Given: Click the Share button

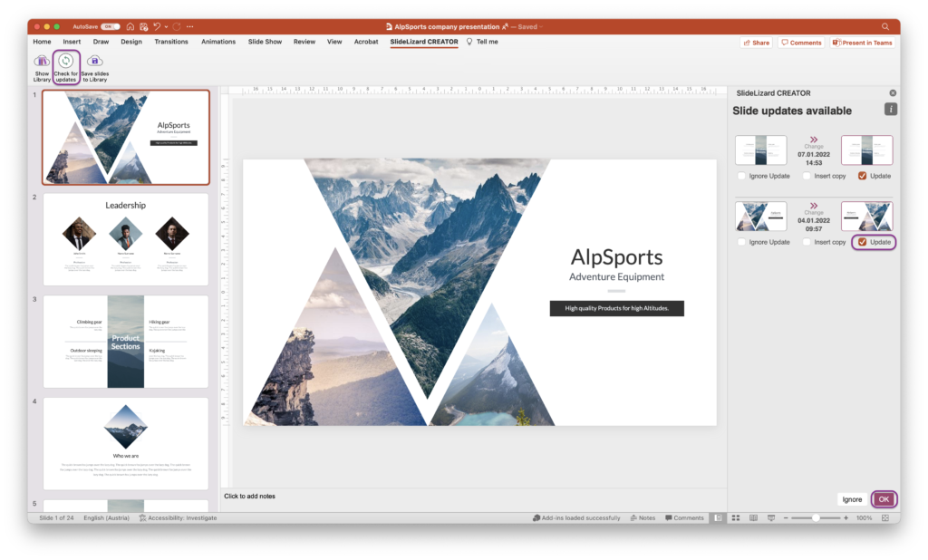Looking at the screenshot, I should 757,43.
